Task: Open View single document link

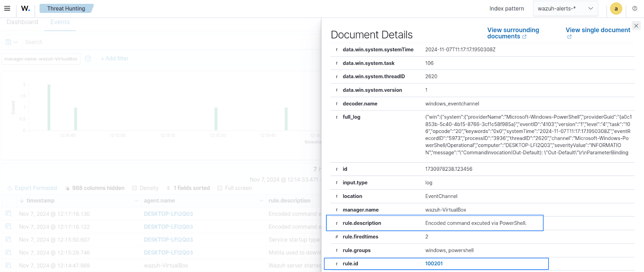Action: click(x=598, y=30)
